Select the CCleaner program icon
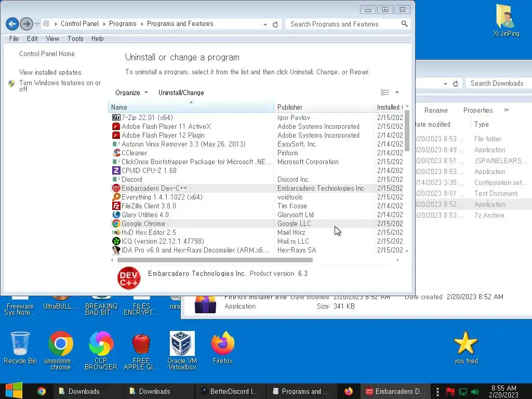 point(116,153)
